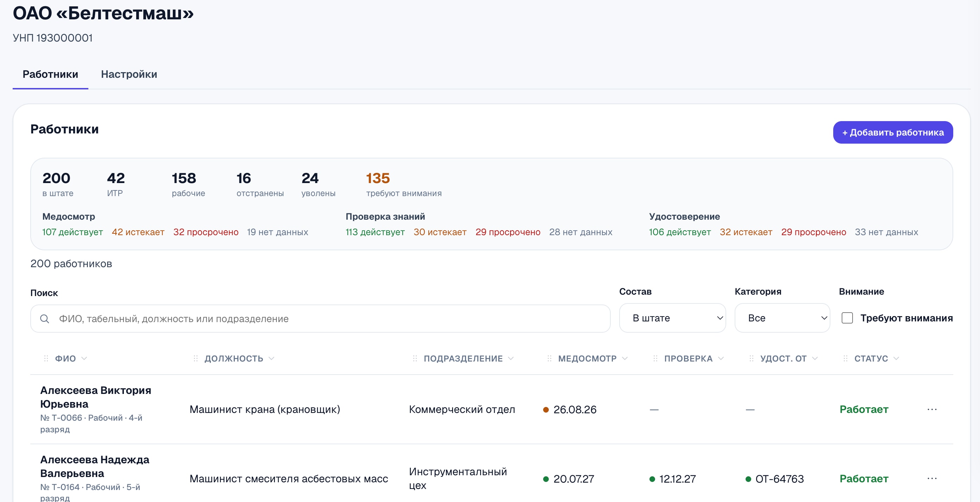Screen dimensions: 980x502
Task: Click 32 просрочено under Медосмотр
Action: pos(206,232)
